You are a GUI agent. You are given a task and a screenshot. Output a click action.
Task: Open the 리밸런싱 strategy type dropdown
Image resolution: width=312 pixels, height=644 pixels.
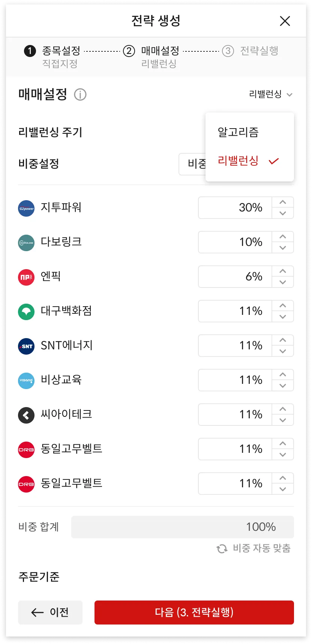[x=270, y=94]
